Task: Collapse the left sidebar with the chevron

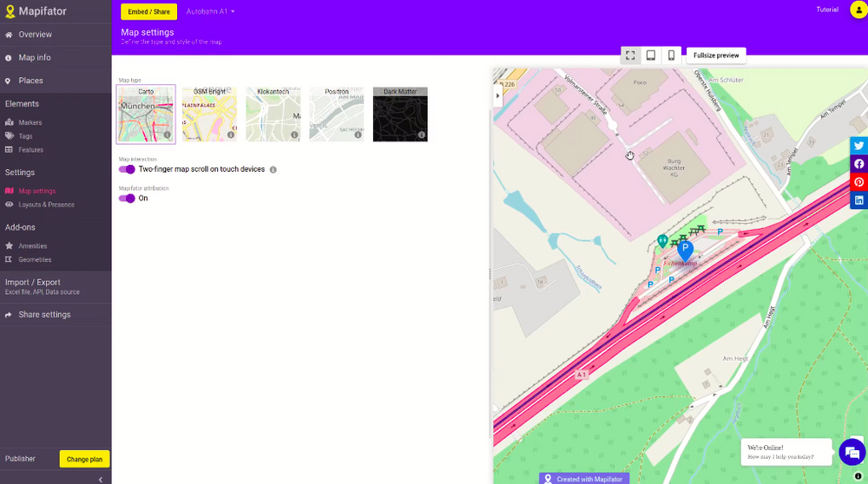Action: pos(101,479)
